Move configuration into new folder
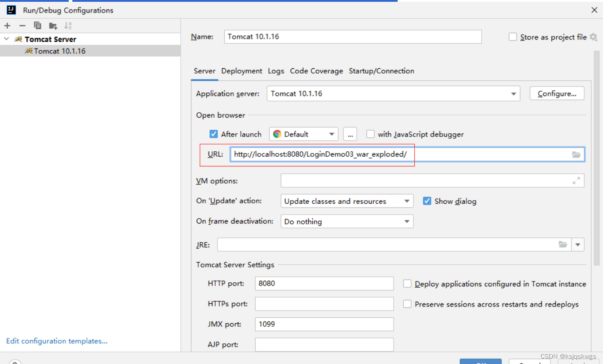Screen dimensions: 603x364 coord(53,26)
